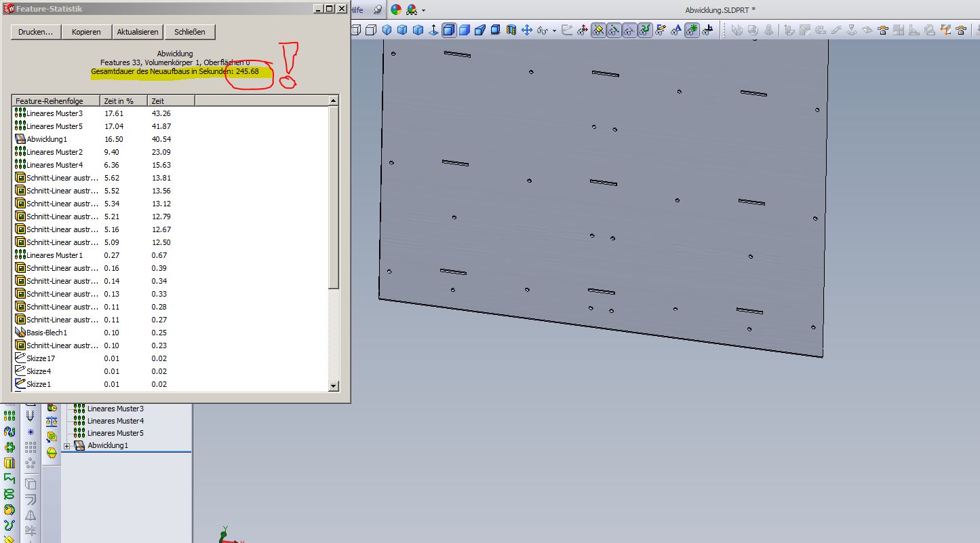Select Lineares Muster3 row in statistics list
The width and height of the screenshot is (980, 543).
(54, 113)
